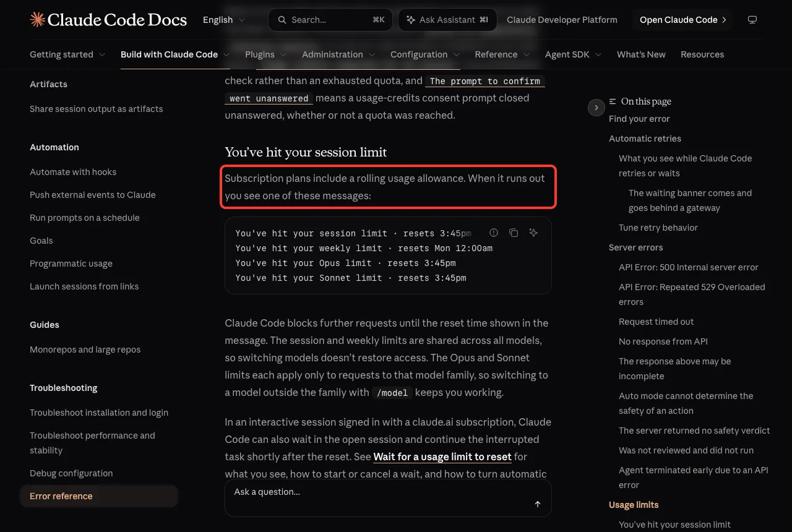This screenshot has height=532, width=792.
Task: Open the Claude Developer Platform link
Action: 562,20
